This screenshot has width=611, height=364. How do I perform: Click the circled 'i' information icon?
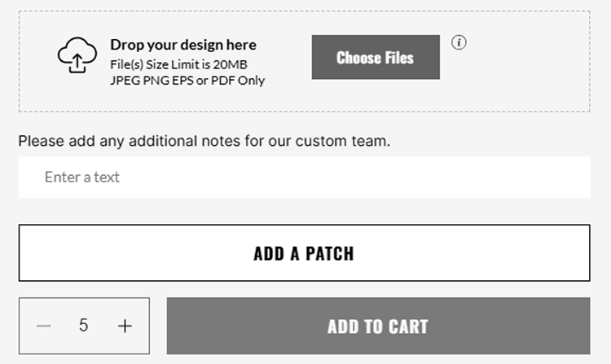pyautogui.click(x=459, y=42)
